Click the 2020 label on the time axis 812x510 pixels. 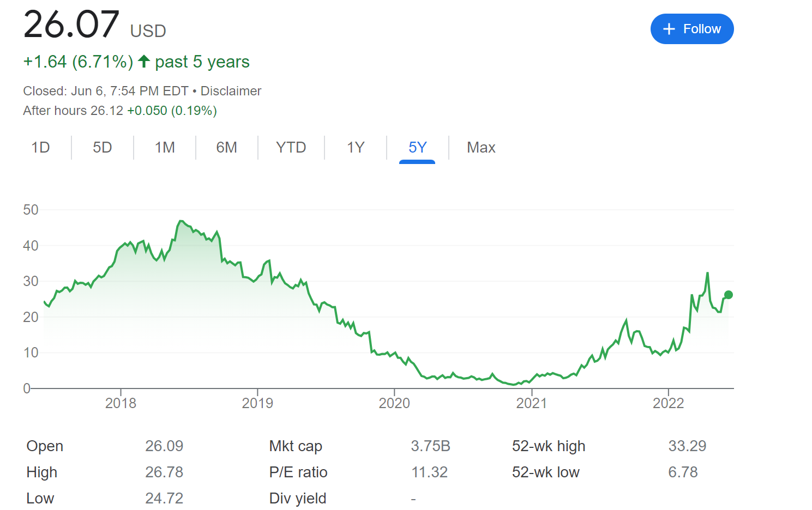[x=394, y=403]
